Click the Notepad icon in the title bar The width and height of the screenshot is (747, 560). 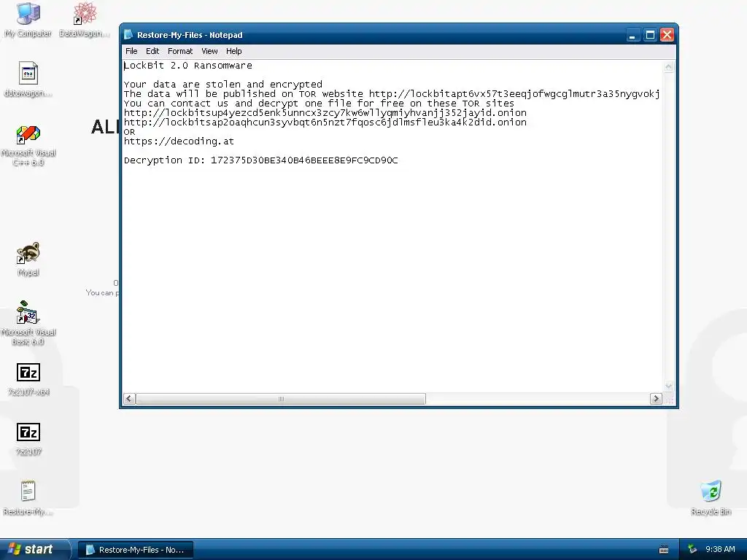tap(128, 34)
